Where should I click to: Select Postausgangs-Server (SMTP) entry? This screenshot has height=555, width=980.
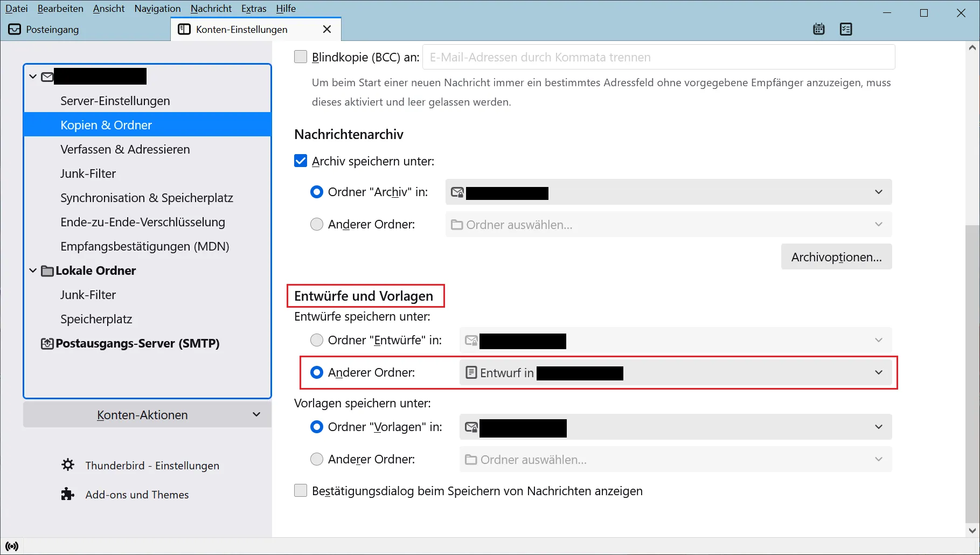click(147, 343)
